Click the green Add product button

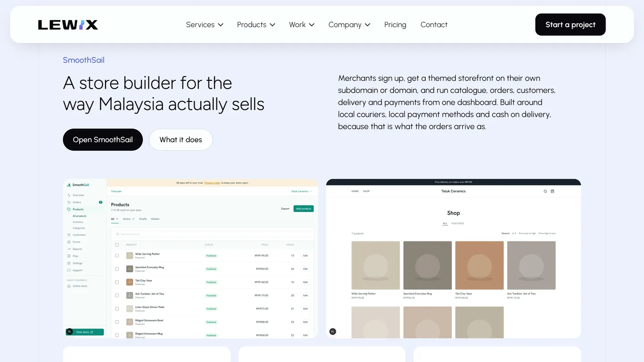click(304, 209)
